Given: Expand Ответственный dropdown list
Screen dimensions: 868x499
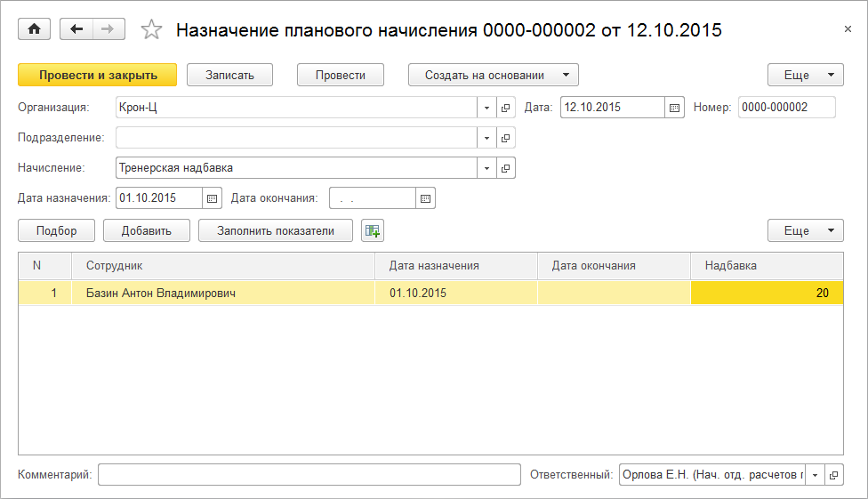Looking at the screenshot, I should pos(815,475).
